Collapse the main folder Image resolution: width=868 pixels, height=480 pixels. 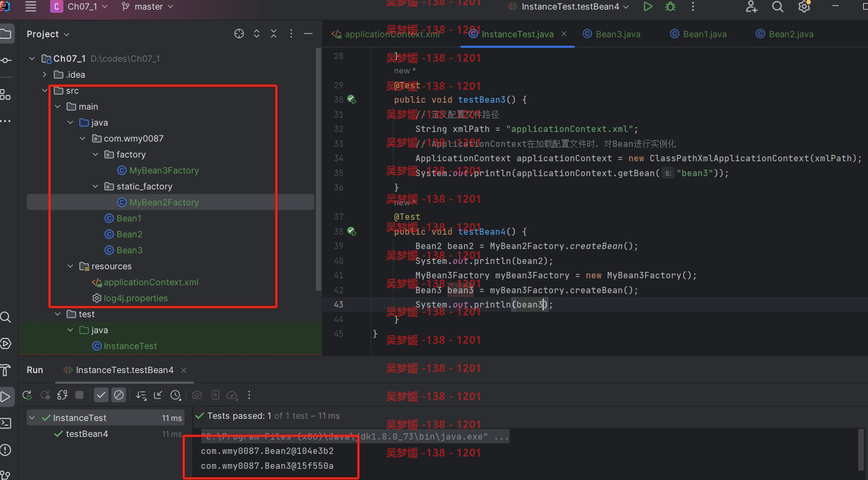click(x=58, y=106)
